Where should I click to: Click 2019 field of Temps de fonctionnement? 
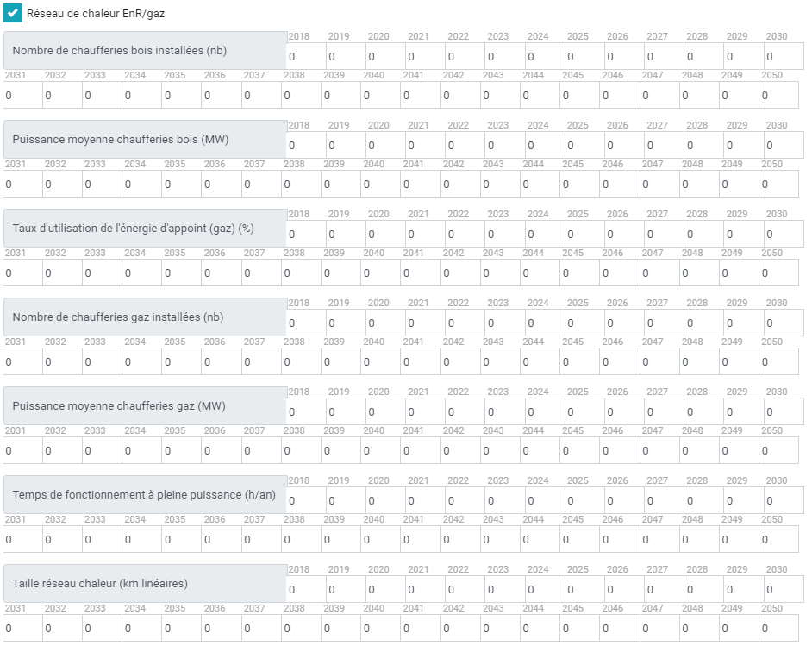(346, 501)
